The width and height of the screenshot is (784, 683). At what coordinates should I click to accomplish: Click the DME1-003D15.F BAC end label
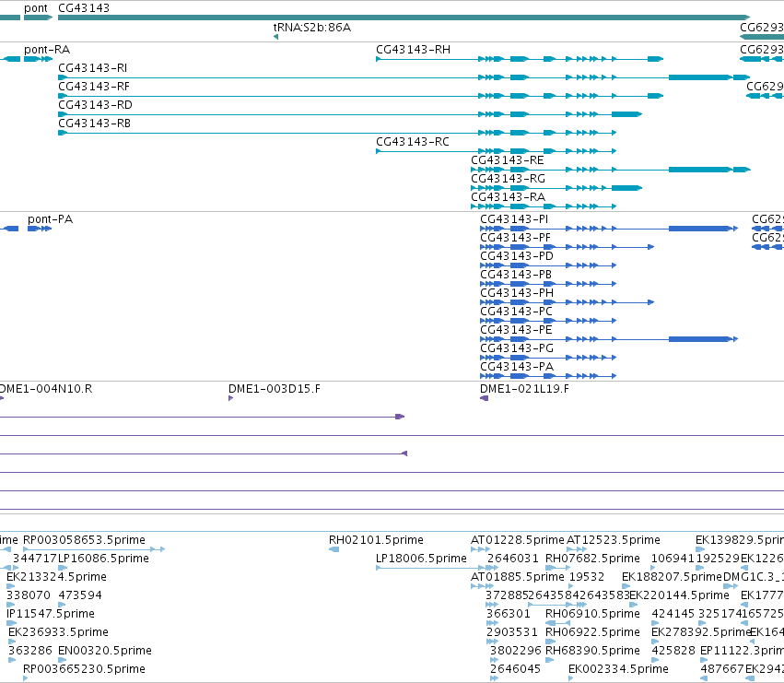(x=275, y=389)
